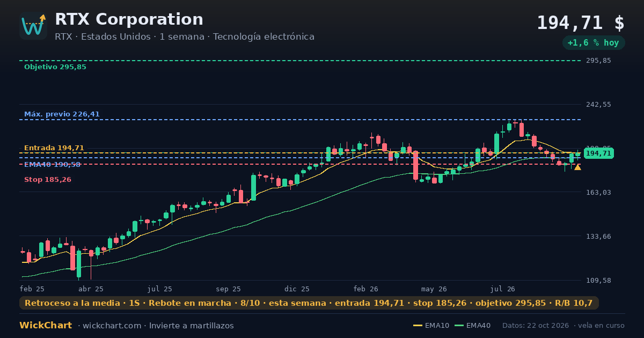Click the 'feb 25' date on the time axis
This screenshot has width=644, height=338.
click(x=32, y=289)
